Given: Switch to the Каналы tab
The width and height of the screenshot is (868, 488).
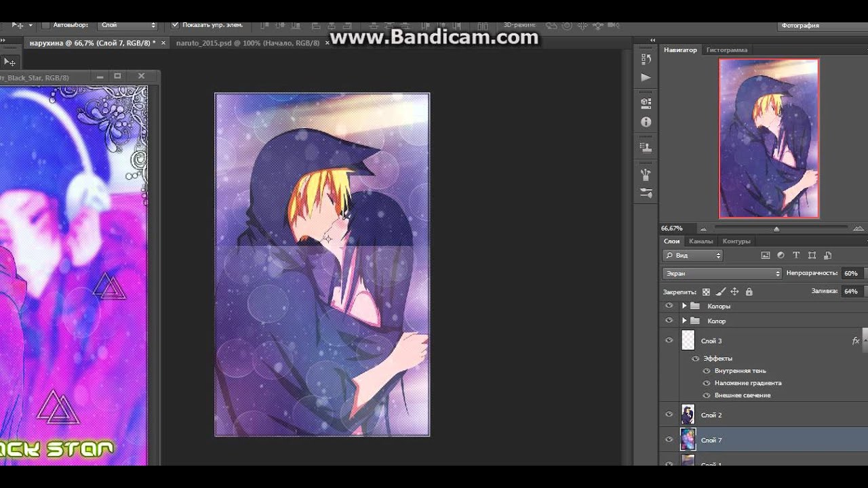Looking at the screenshot, I should click(701, 241).
